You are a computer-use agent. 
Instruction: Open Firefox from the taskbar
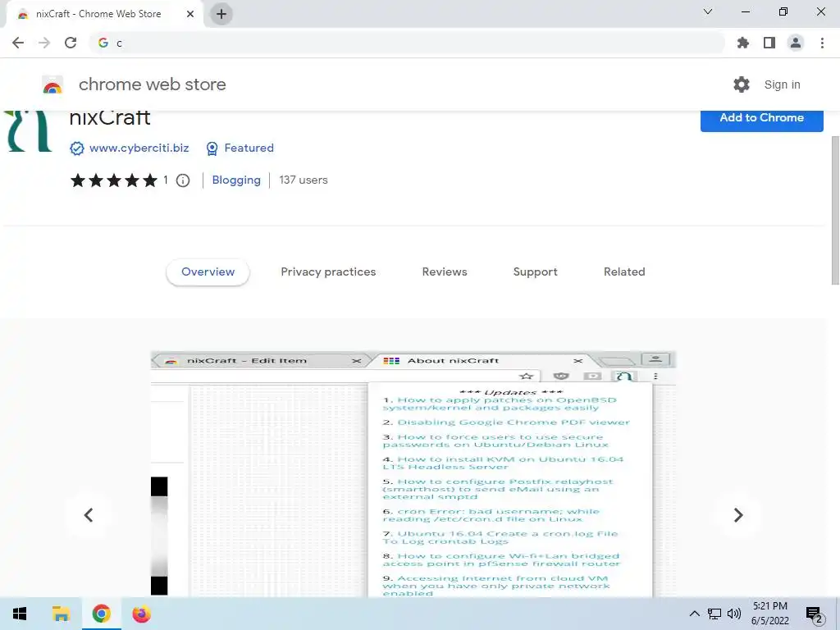[141, 614]
